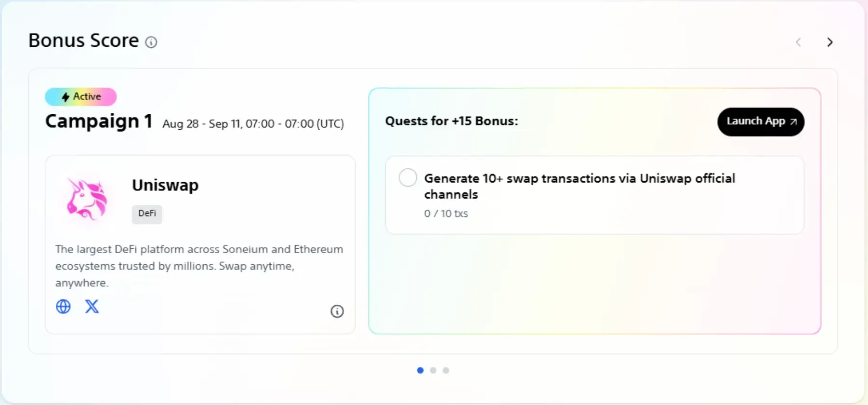Go back using the left chevron
Viewport: 868px width, 405px height.
799,42
